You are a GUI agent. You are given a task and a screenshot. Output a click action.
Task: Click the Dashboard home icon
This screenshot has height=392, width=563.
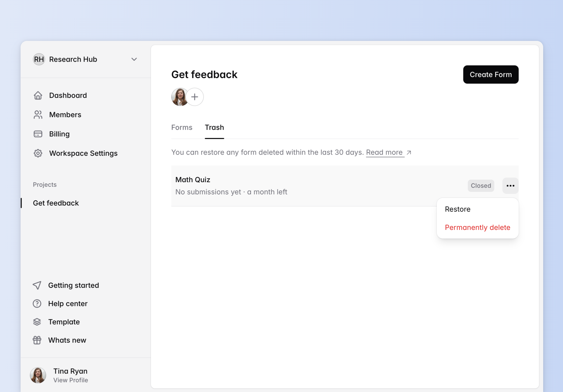[38, 95]
